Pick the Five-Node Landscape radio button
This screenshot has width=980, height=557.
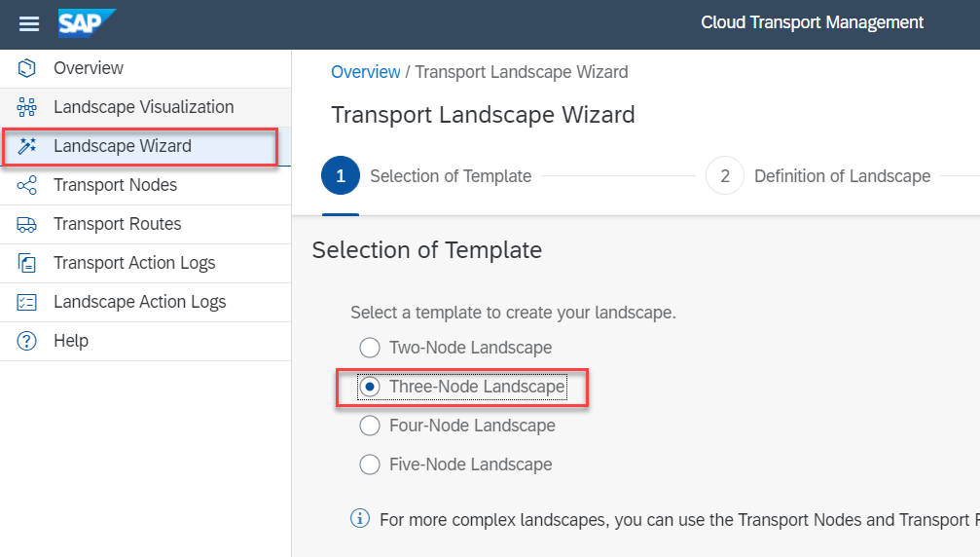(x=370, y=464)
